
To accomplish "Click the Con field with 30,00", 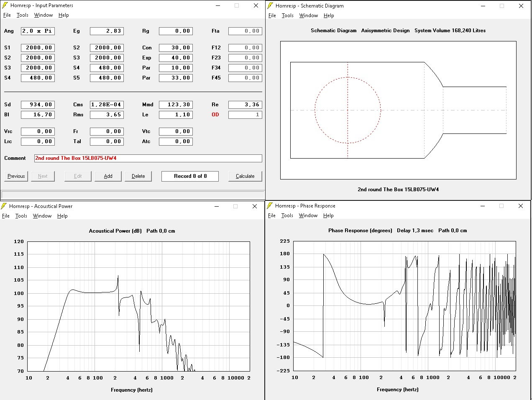I will pos(176,48).
